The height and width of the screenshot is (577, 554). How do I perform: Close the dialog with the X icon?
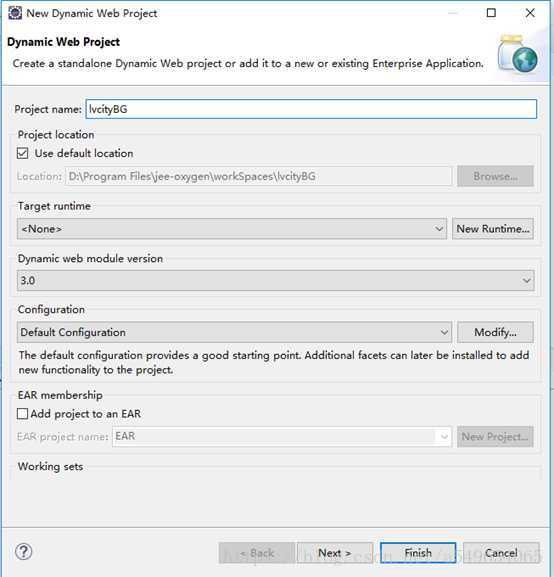pos(530,13)
